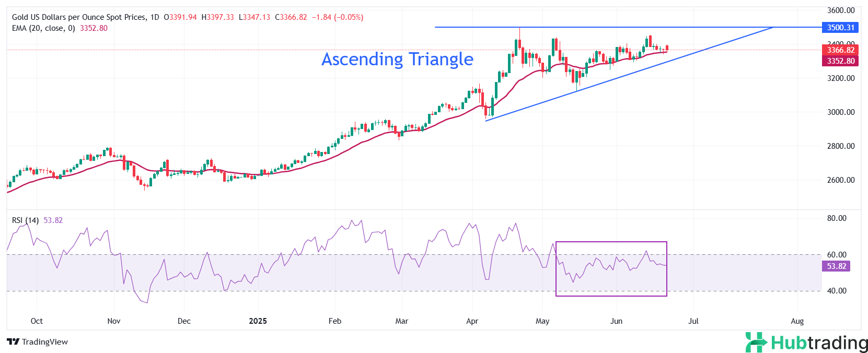This screenshot has width=868, height=353.
Task: Click the 3352.80 EMA value tag
Action: [840, 61]
